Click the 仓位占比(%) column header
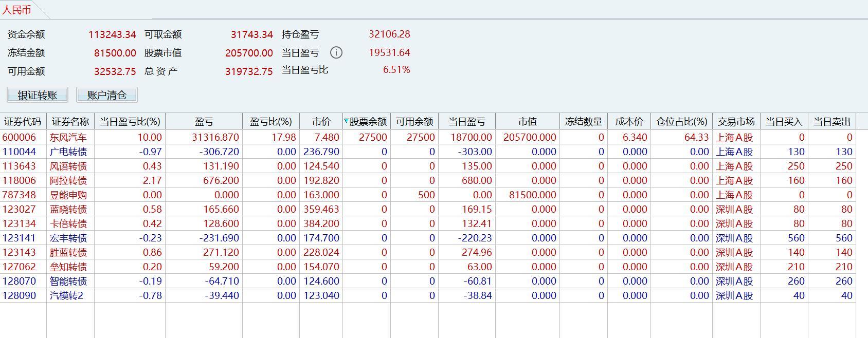 point(681,122)
